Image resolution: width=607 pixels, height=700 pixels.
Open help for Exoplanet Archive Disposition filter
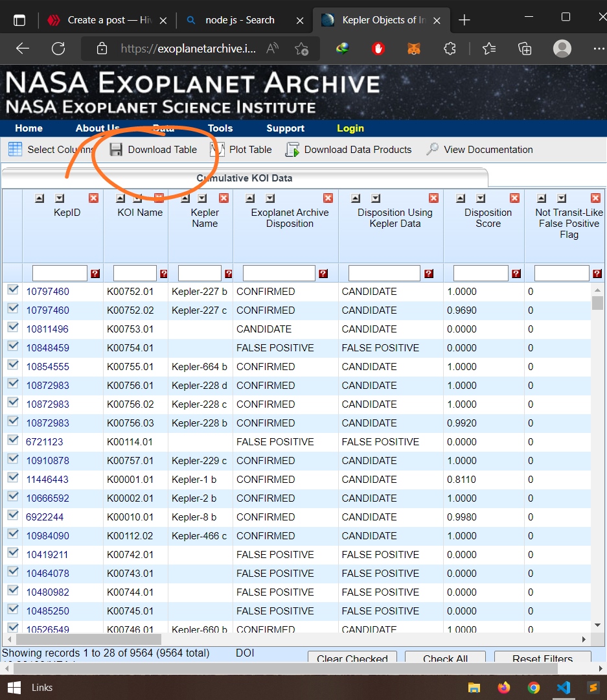(324, 274)
